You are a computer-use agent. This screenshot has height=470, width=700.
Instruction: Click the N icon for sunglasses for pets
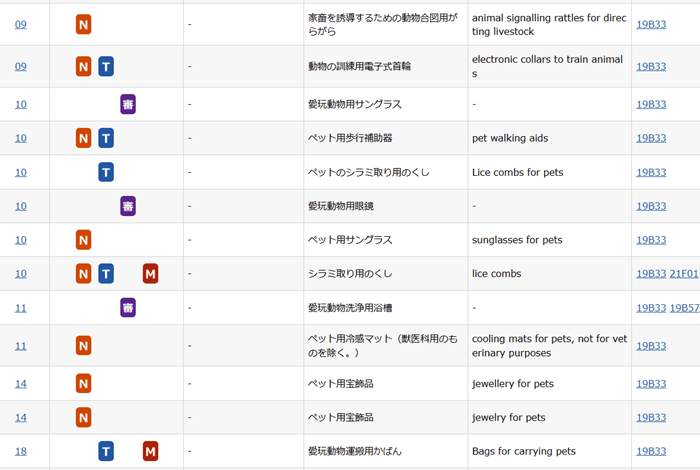(84, 240)
